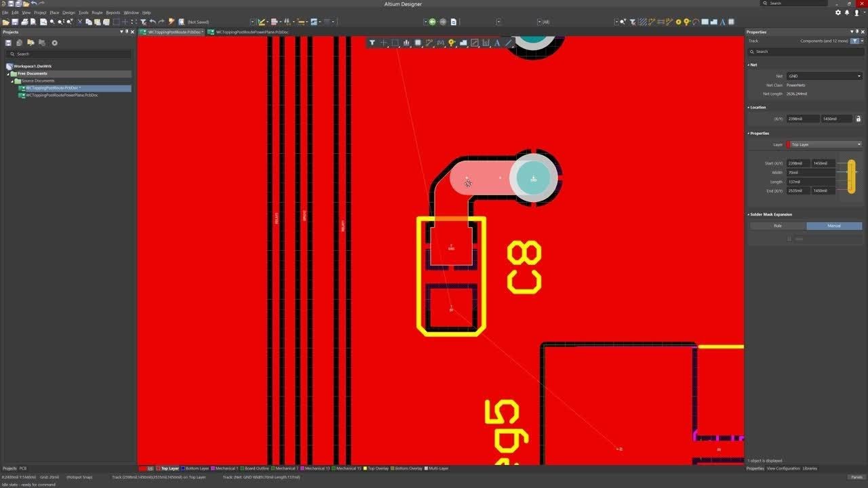Screen dimensions: 868x488
Task: Click the lock icon beside Location X/Y
Action: (858, 119)
